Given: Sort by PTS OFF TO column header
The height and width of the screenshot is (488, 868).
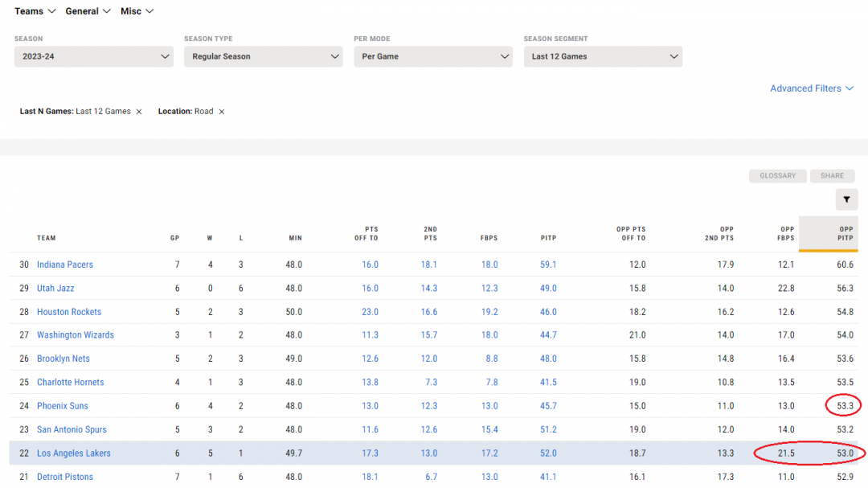Looking at the screenshot, I should 366,234.
